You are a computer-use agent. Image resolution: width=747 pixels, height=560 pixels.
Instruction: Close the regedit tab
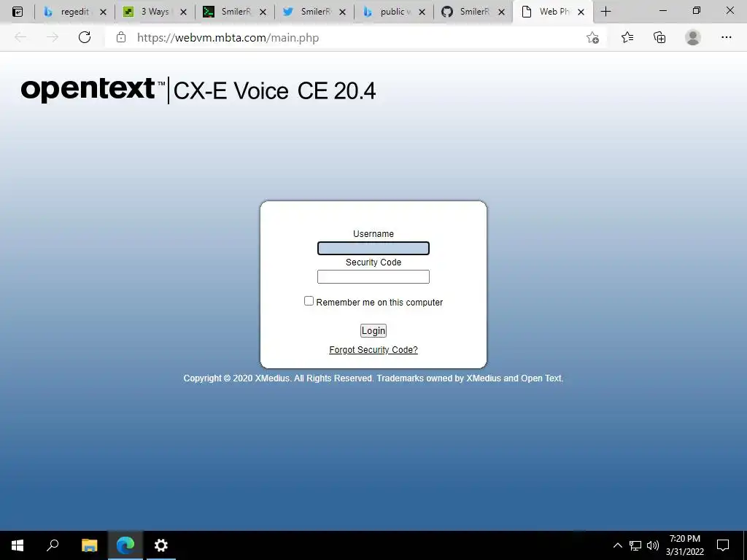103,12
